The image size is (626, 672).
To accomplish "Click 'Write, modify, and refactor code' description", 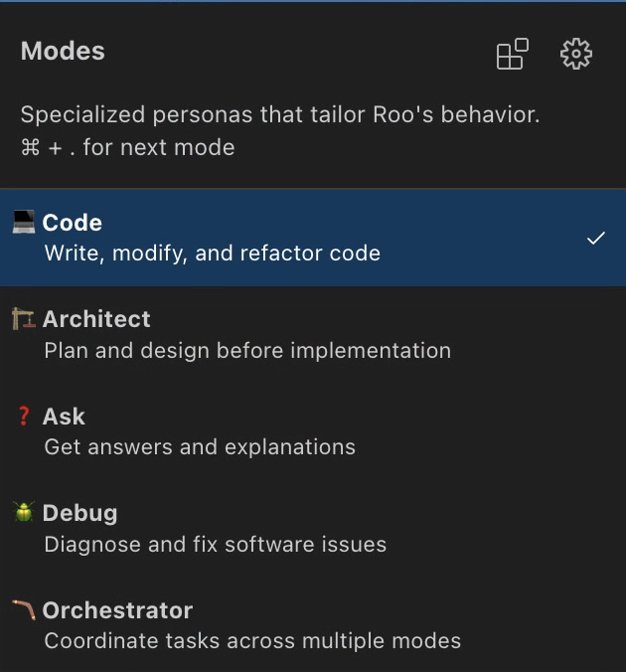I will click(212, 253).
